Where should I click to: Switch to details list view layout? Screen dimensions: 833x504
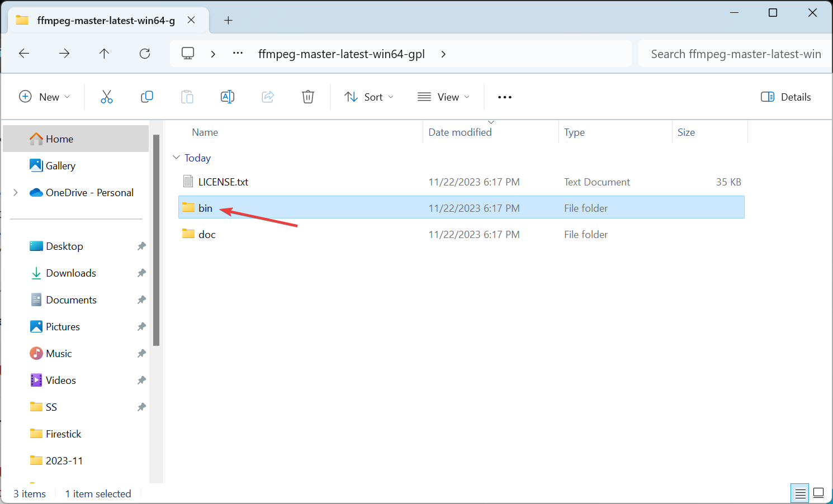point(801,493)
